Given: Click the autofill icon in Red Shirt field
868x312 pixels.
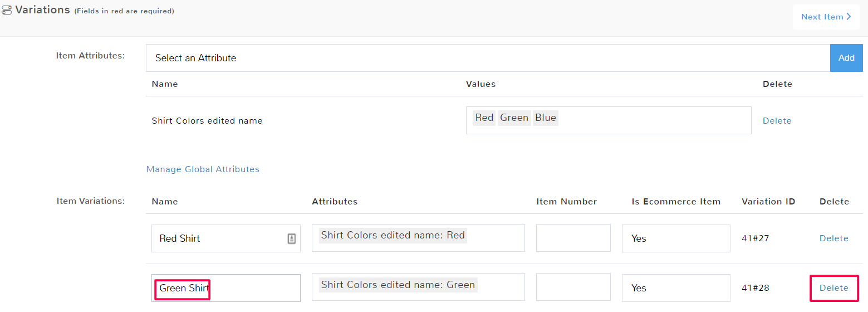Looking at the screenshot, I should (291, 238).
